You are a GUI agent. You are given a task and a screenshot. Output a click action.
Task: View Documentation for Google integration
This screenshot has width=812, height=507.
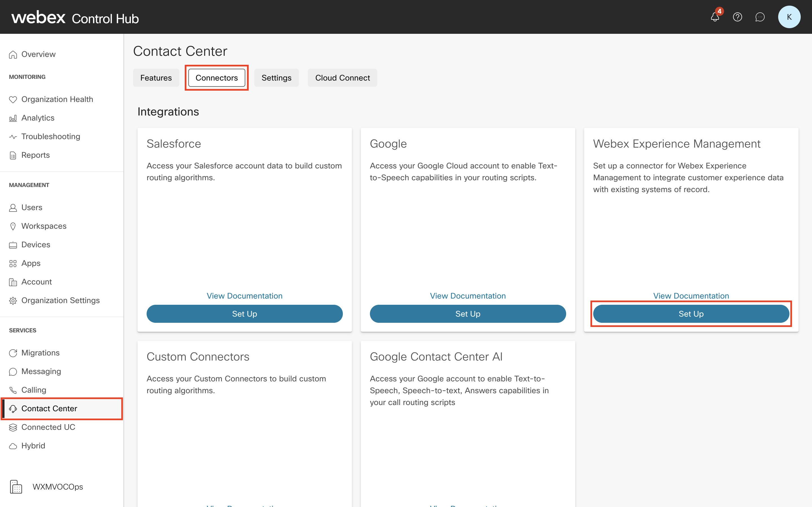(x=468, y=295)
